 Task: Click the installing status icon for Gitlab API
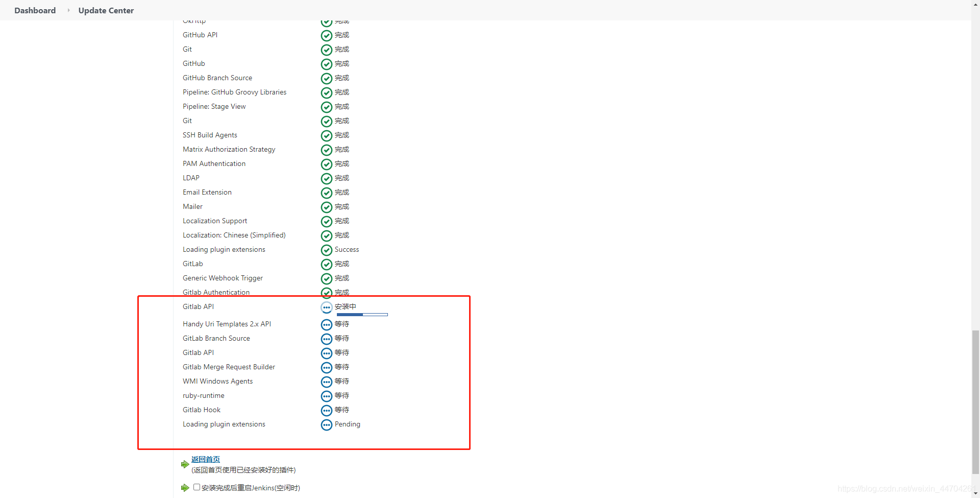(x=327, y=307)
